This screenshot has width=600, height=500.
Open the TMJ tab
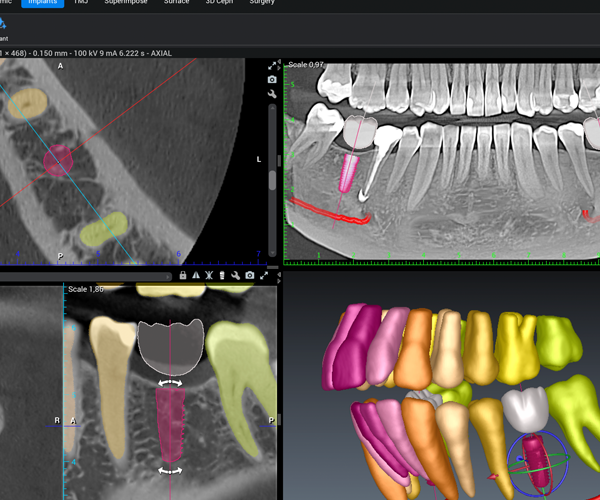point(80,4)
